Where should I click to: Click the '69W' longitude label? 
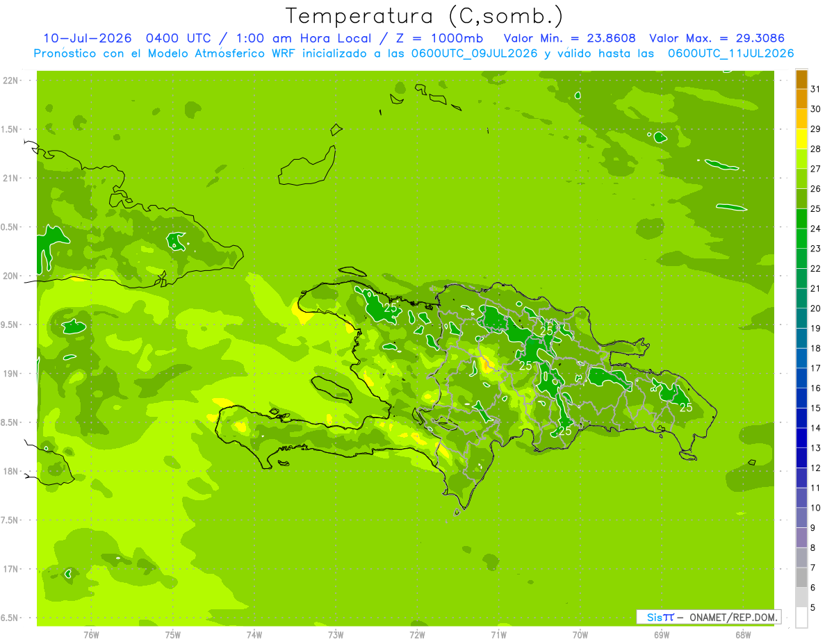click(x=661, y=634)
